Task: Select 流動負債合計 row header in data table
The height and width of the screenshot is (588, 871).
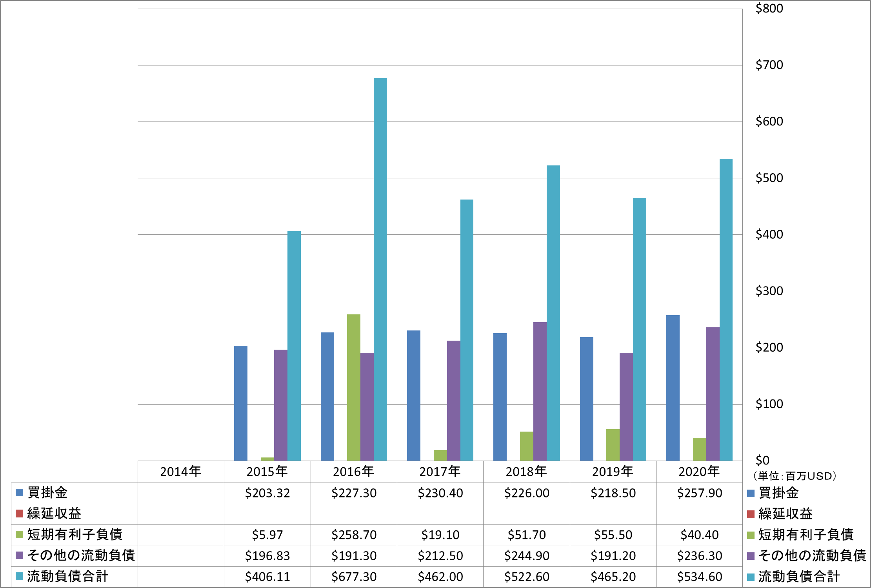Action: pyautogui.click(x=68, y=577)
